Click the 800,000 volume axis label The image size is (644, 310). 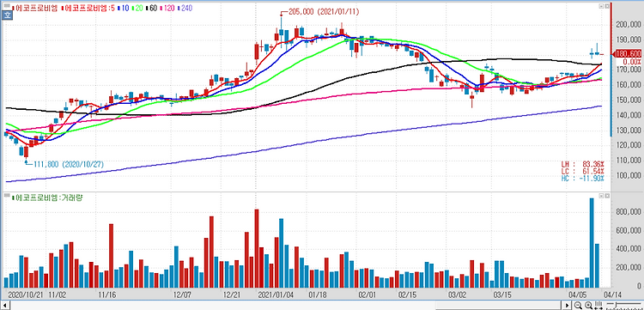tap(629, 212)
